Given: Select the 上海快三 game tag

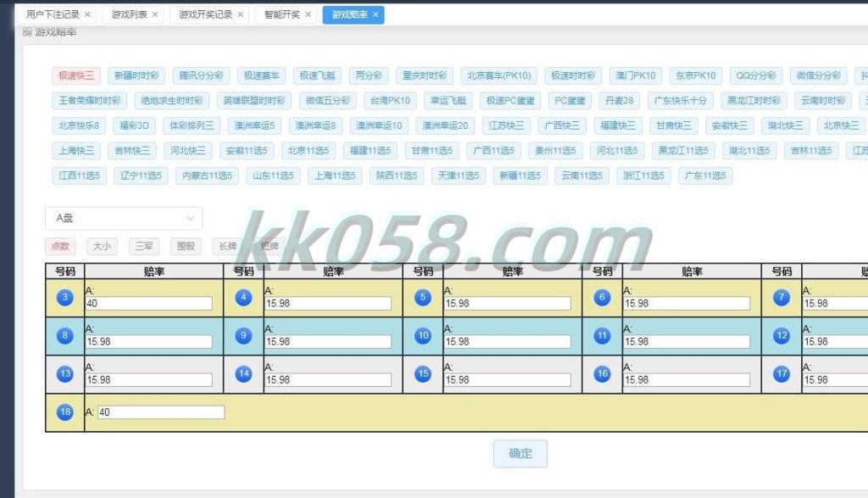Looking at the screenshot, I should click(76, 150).
